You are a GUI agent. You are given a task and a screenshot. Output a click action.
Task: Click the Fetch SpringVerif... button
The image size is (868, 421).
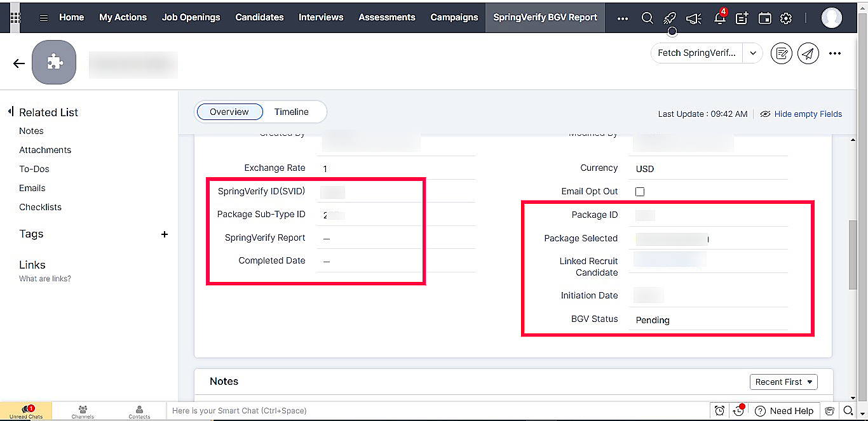pos(696,53)
